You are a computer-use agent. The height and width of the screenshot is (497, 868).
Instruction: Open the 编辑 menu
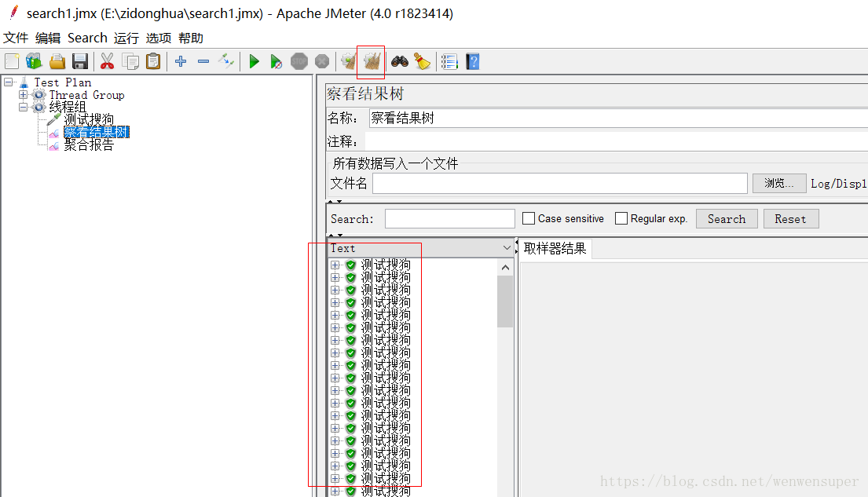(x=48, y=38)
